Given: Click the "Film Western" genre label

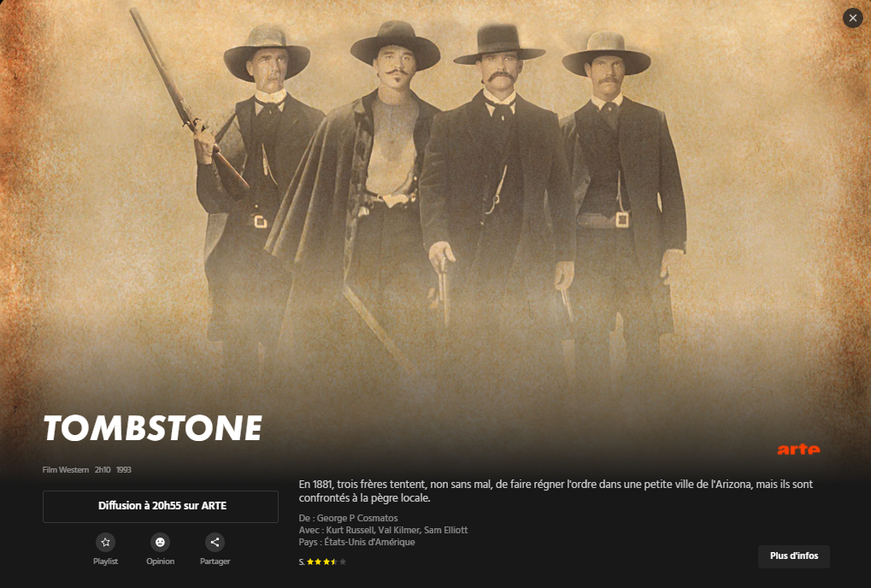Looking at the screenshot, I should (66, 470).
